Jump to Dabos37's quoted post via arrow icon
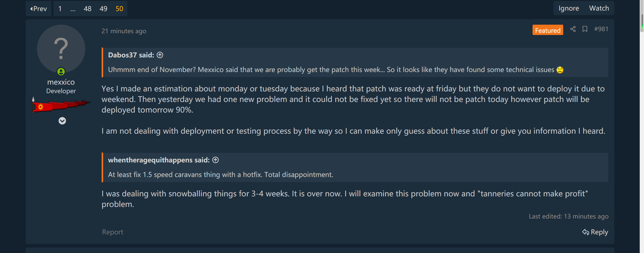The width and height of the screenshot is (644, 253). pyautogui.click(x=160, y=55)
